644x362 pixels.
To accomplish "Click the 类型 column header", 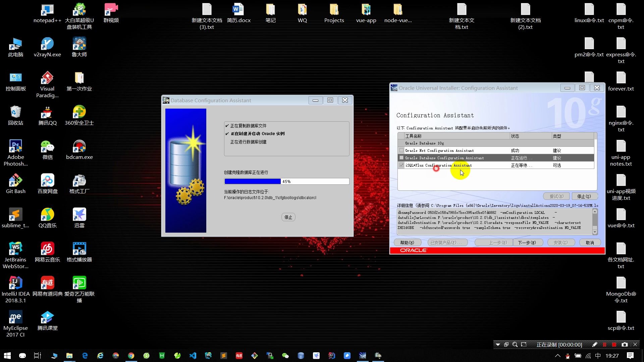I will (x=573, y=136).
